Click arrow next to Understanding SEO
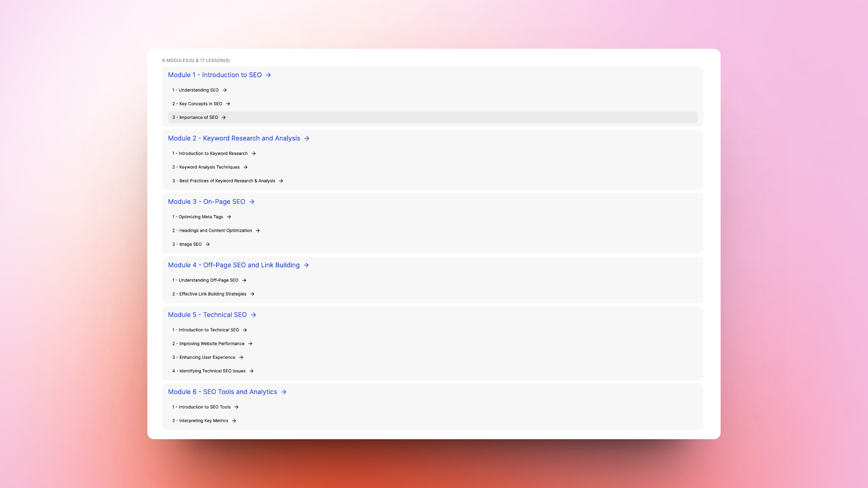The image size is (868, 488). click(225, 90)
